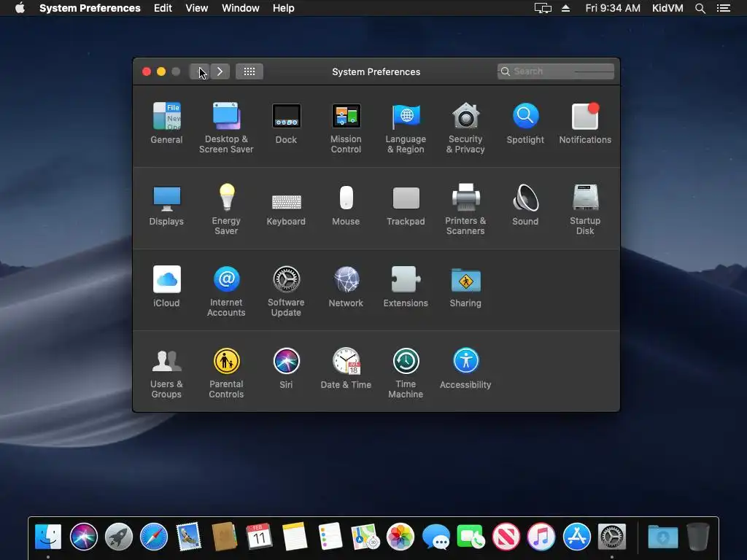Open the Notifications preferences pane
Image resolution: width=747 pixels, height=560 pixels.
point(585,122)
